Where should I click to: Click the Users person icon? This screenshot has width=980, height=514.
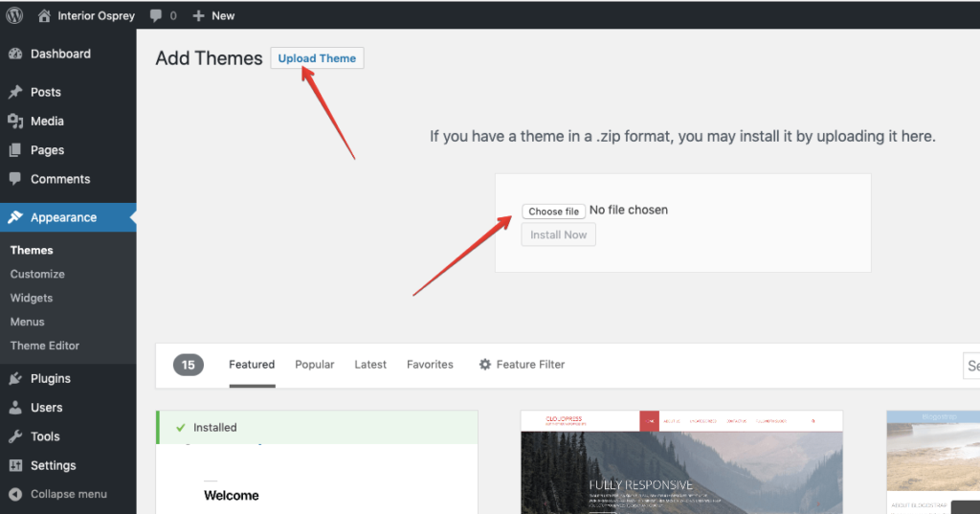click(15, 408)
